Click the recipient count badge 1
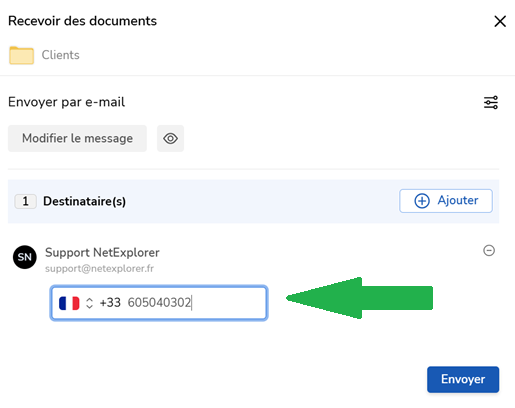515x408 pixels. [25, 201]
